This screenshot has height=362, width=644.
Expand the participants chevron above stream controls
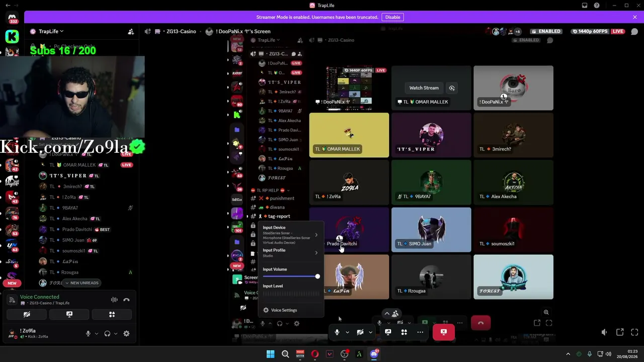pos(386,314)
